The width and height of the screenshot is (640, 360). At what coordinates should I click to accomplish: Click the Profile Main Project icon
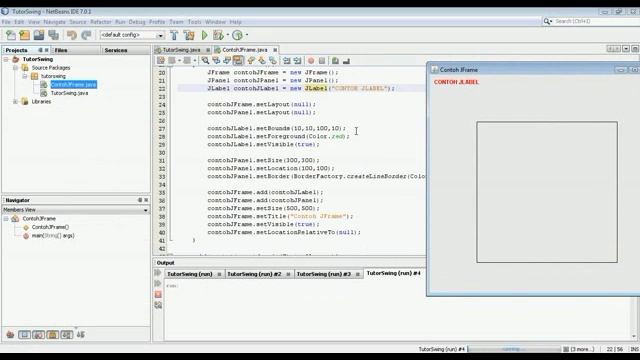[237, 35]
